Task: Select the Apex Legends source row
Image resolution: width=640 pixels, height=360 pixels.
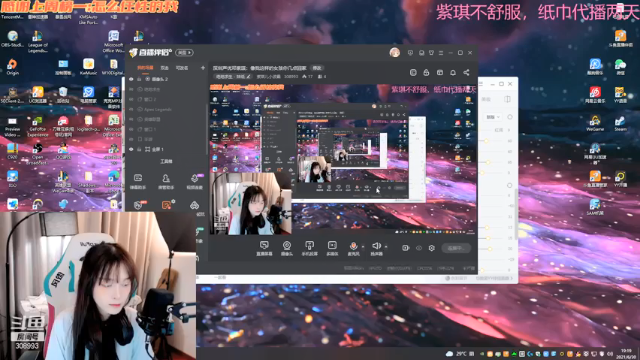Action: tap(166, 109)
